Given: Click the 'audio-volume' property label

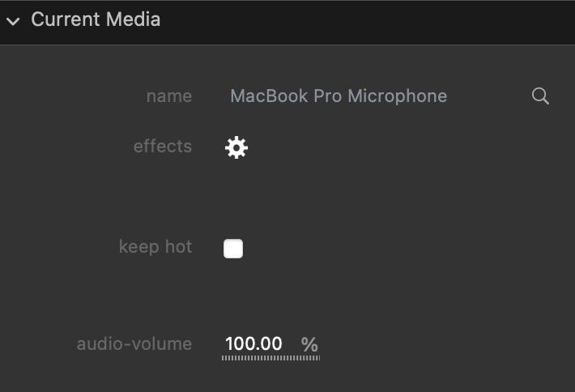Looking at the screenshot, I should (134, 344).
